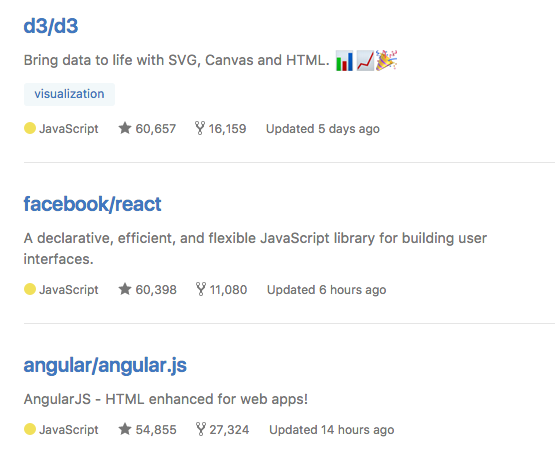555x460 pixels.
Task: Click the bar chart emoji in d3 description
Action: (x=344, y=61)
